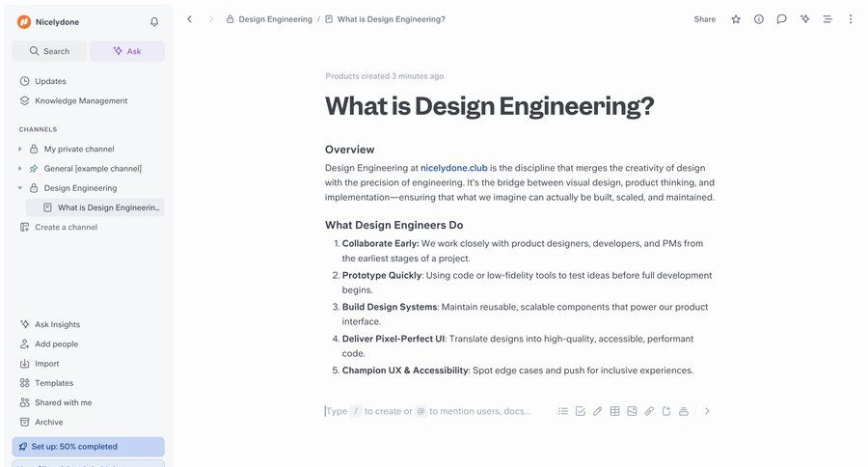The image size is (868, 467).
Task: Open the three-dot more options menu
Action: (x=851, y=19)
